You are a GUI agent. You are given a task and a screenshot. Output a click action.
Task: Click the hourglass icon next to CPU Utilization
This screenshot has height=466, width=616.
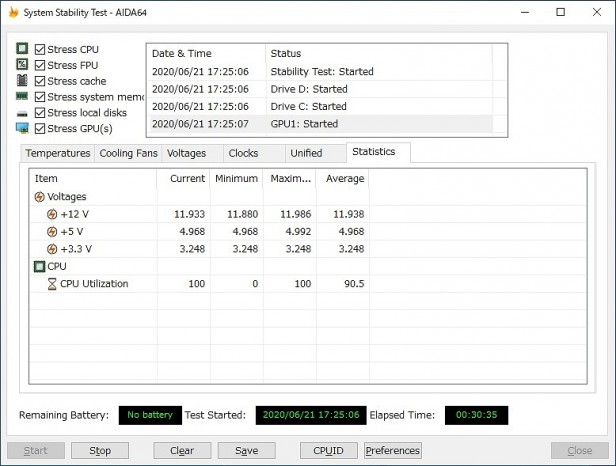click(52, 284)
